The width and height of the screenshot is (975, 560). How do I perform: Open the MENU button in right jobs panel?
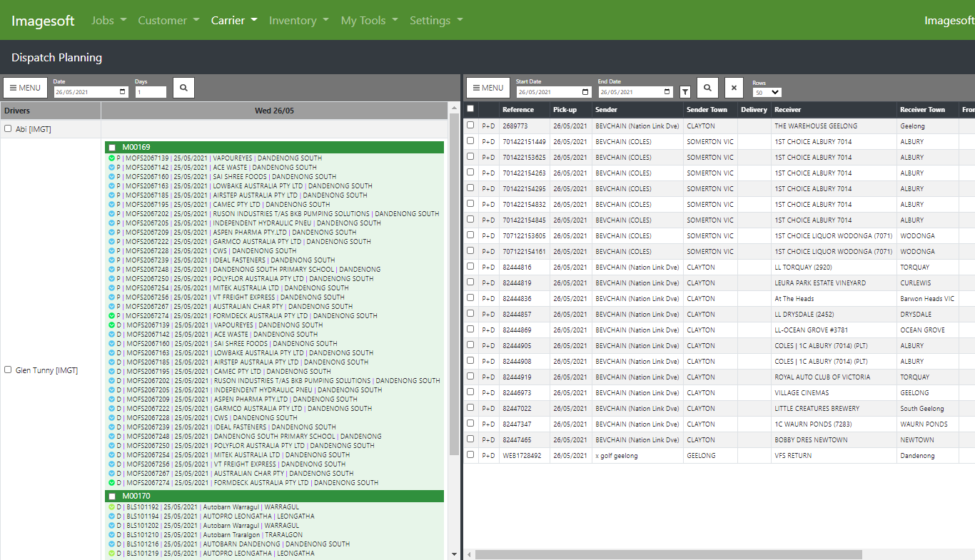(x=488, y=88)
